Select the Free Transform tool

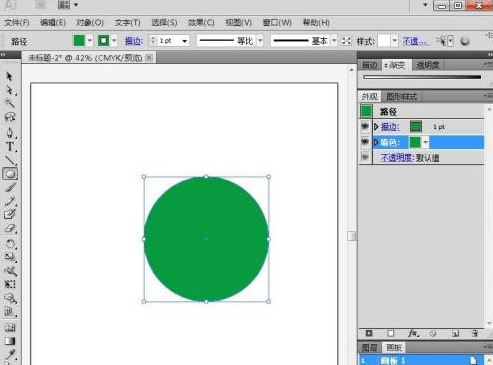pyautogui.click(x=9, y=284)
